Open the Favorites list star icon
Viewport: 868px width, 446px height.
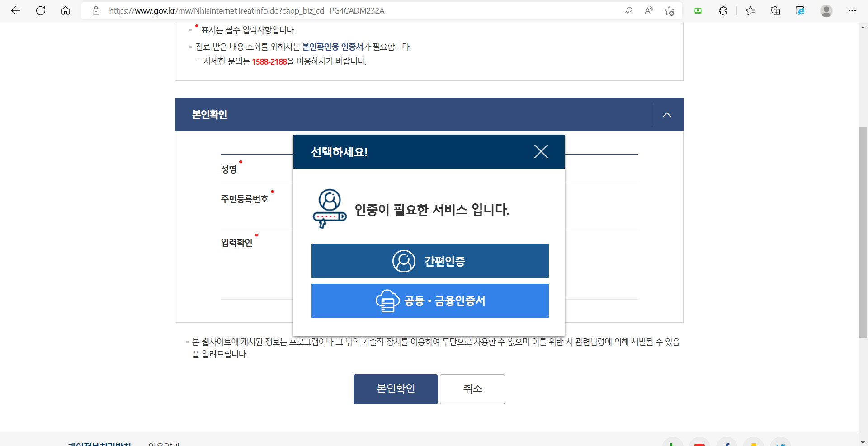pyautogui.click(x=750, y=10)
